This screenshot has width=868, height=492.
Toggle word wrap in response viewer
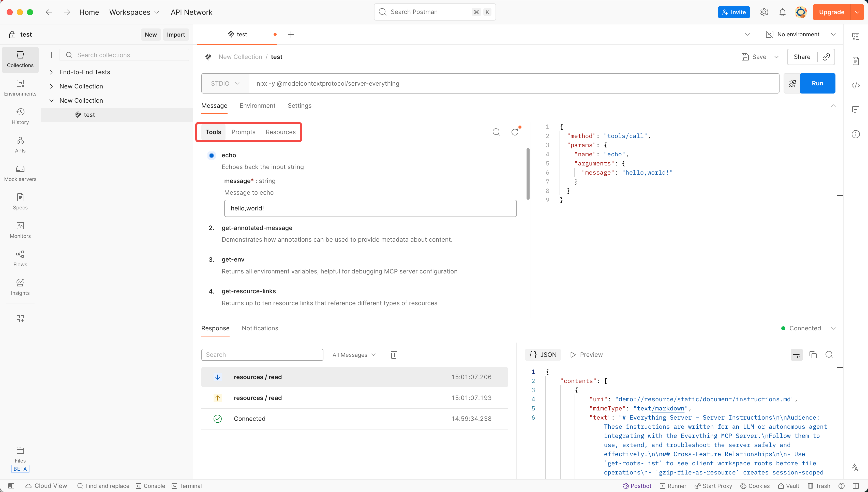(x=796, y=355)
